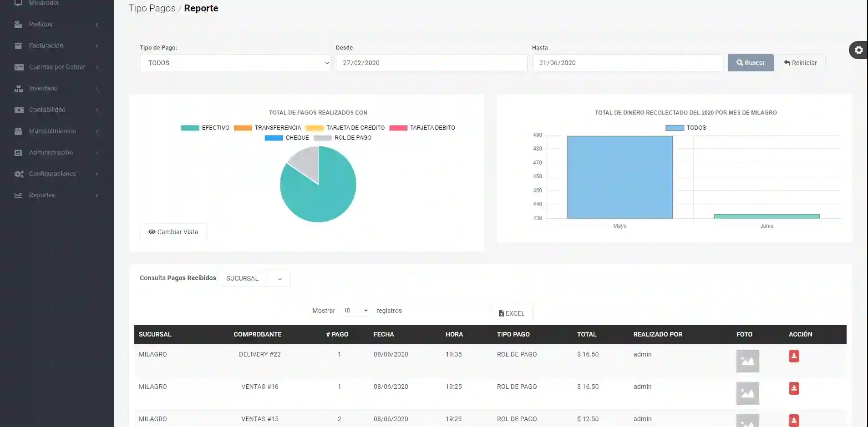Click the TARJETA DEBITO pink legend swatch
This screenshot has height=427, width=868.
coord(398,128)
